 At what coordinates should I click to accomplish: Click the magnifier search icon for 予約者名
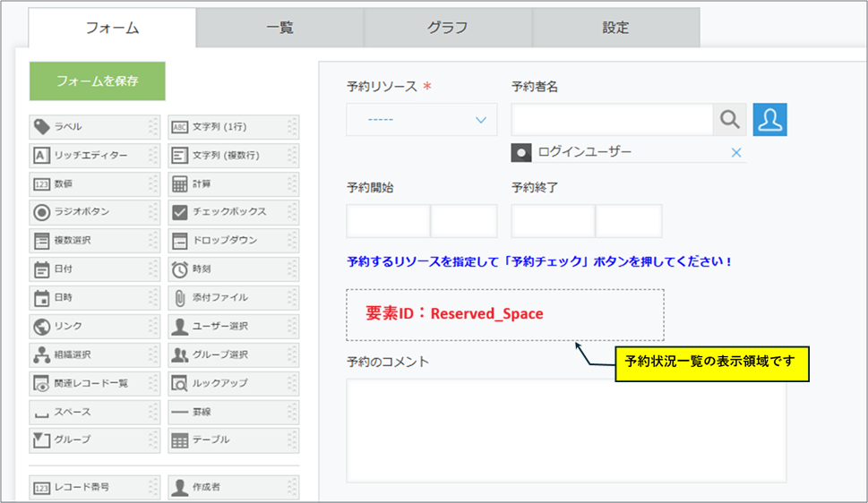[x=730, y=120]
